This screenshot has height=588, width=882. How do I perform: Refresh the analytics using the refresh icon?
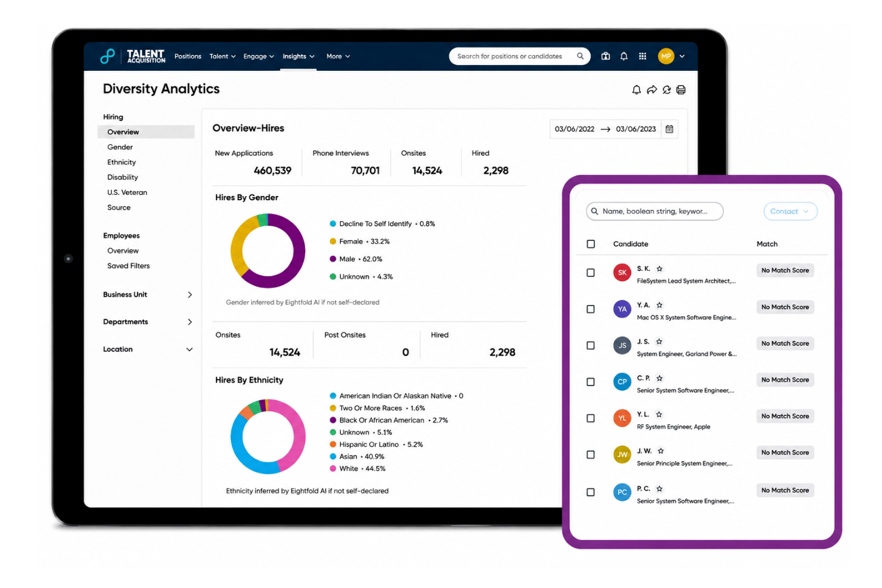point(667,89)
